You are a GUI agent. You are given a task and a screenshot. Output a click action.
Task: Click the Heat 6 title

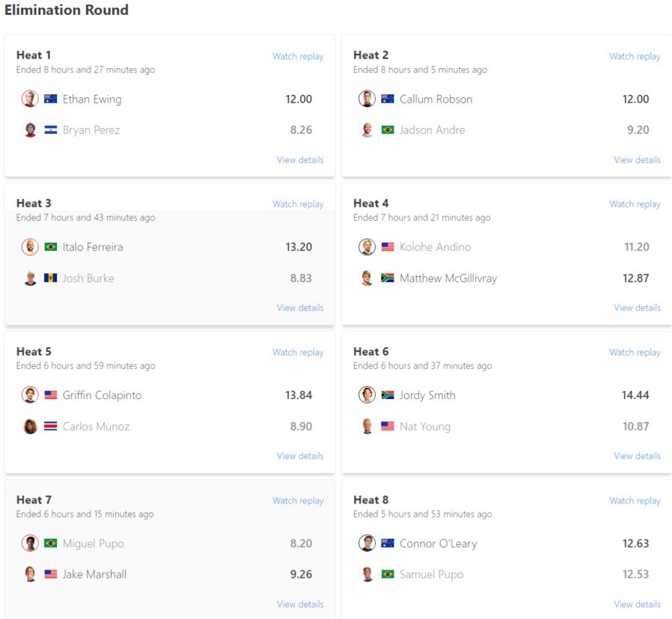tap(370, 351)
